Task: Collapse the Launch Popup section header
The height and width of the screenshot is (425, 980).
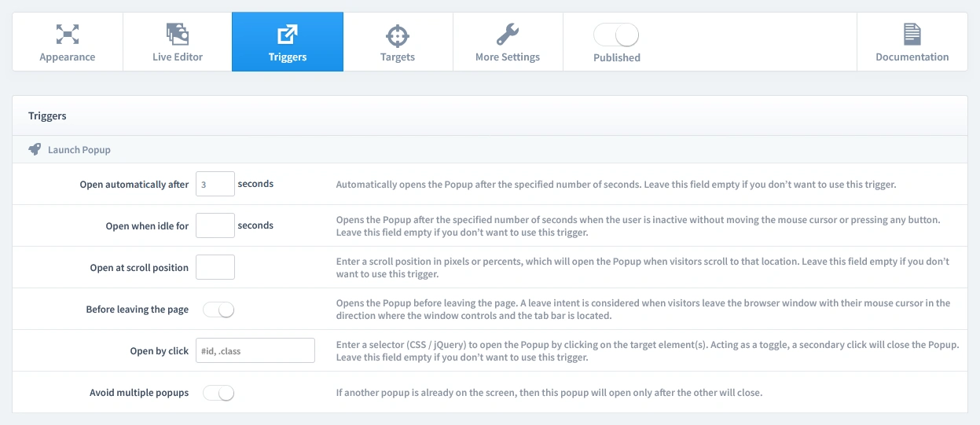Action: click(79, 149)
